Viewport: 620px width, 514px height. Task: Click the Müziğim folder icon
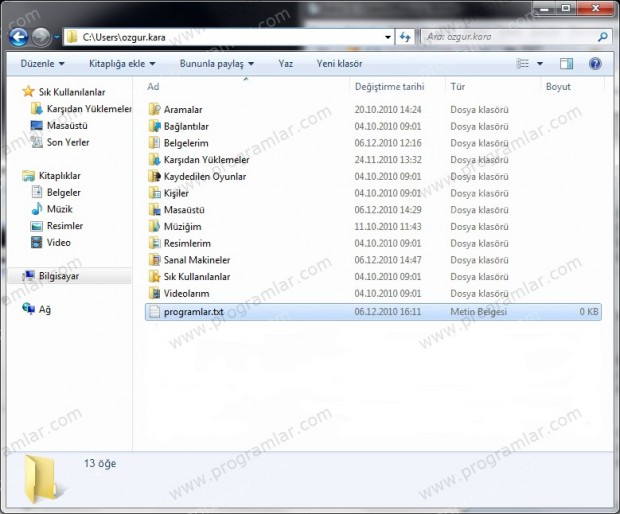point(154,226)
